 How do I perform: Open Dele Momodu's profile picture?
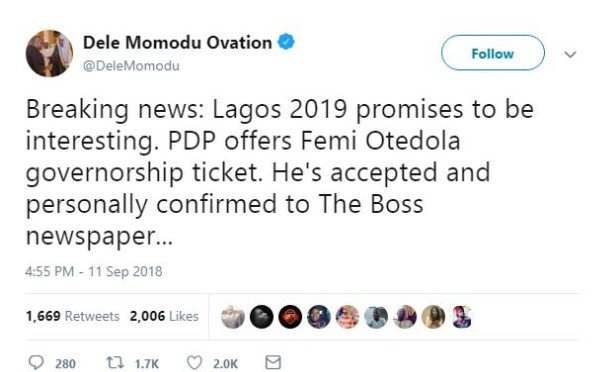click(x=49, y=54)
